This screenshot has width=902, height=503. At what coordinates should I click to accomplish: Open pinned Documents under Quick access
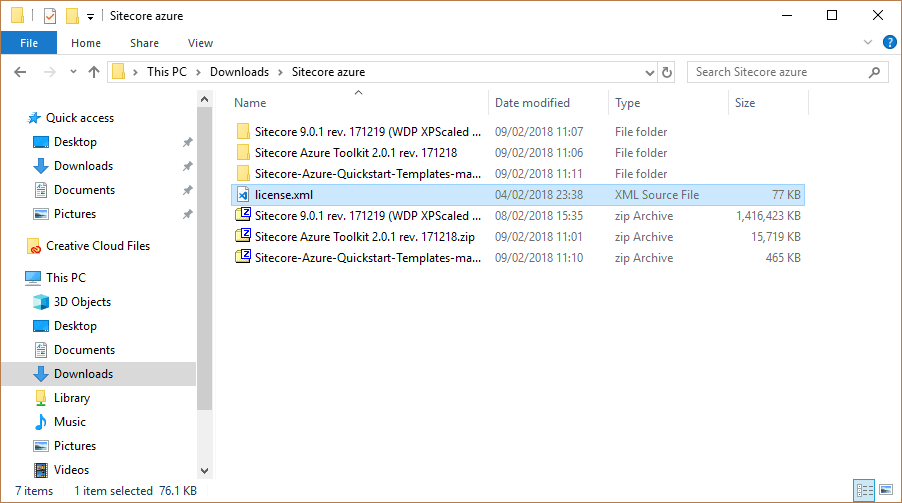(x=84, y=190)
